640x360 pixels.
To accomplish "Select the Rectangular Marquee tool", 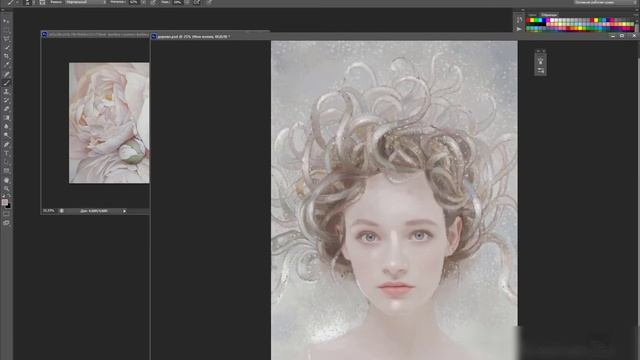I will point(6,29).
